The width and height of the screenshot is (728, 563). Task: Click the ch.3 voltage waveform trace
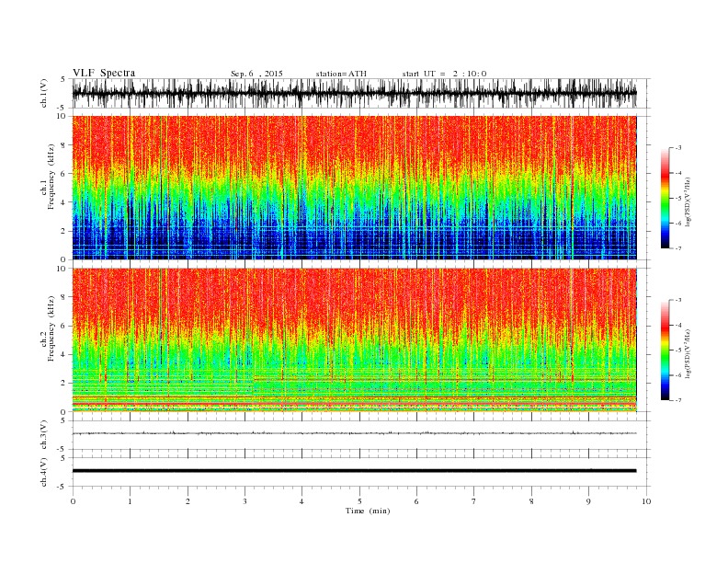(354, 433)
